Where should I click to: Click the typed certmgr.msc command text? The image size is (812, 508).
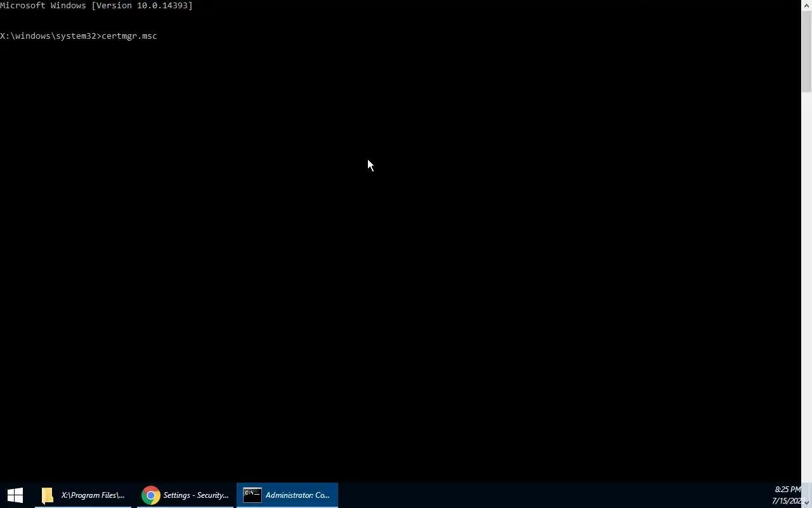(x=129, y=36)
